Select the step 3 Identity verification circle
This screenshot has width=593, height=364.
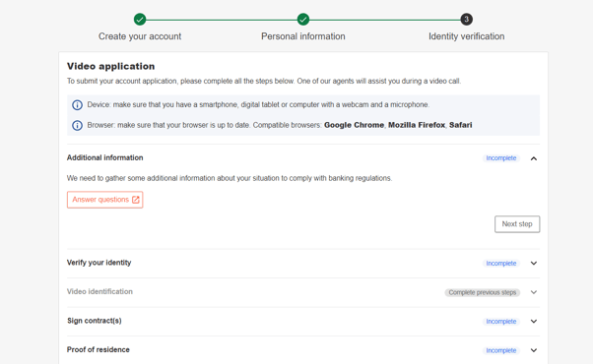(466, 20)
